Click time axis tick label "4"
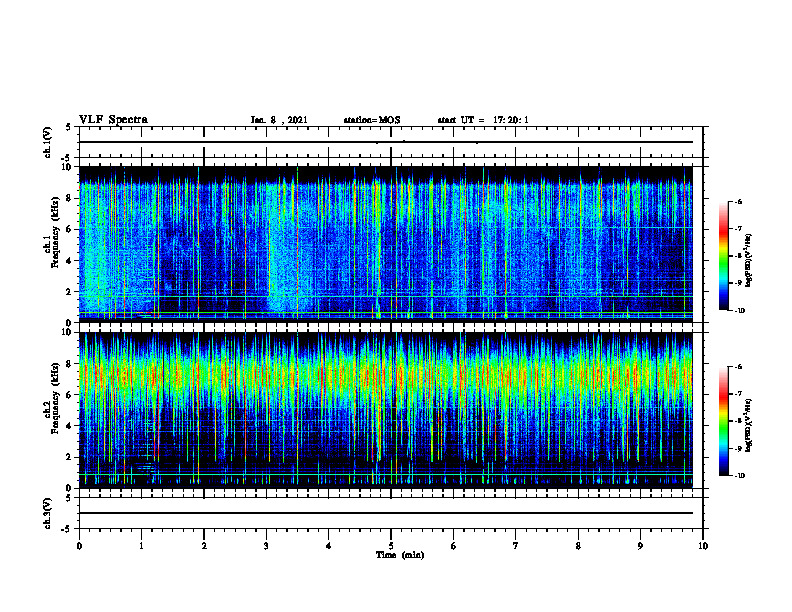 [329, 546]
